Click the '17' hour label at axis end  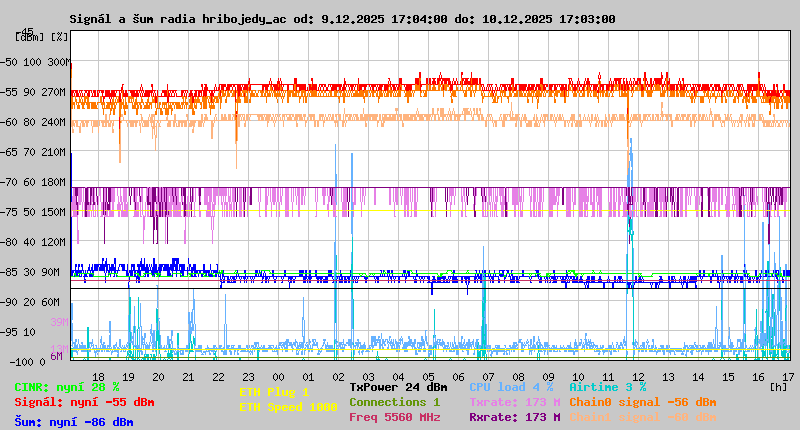[x=788, y=377]
